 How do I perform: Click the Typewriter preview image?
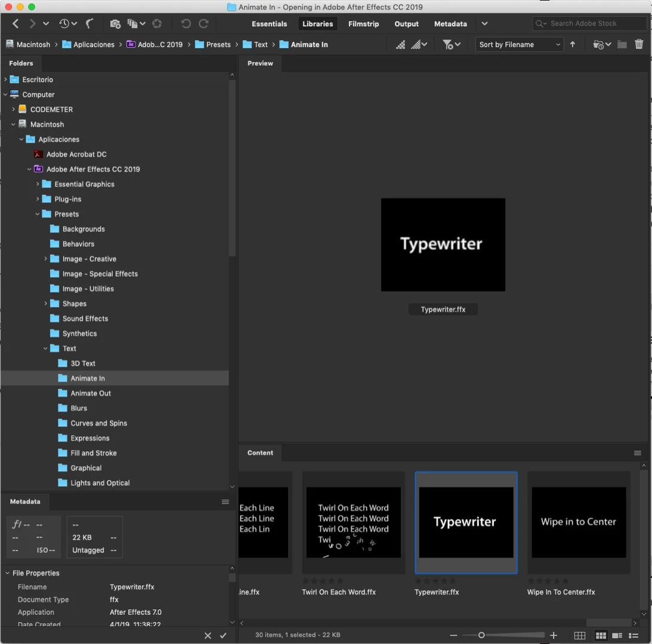pyautogui.click(x=443, y=245)
